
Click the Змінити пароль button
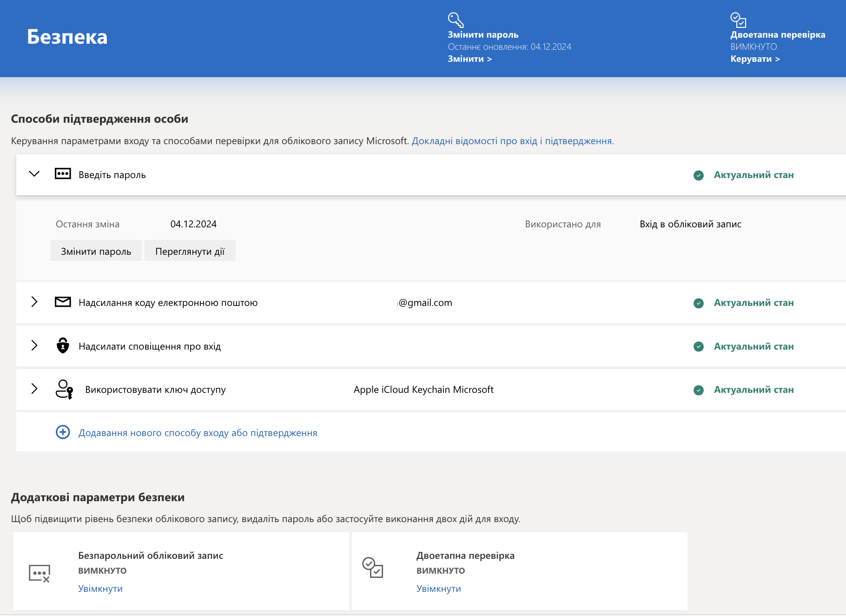click(x=96, y=251)
